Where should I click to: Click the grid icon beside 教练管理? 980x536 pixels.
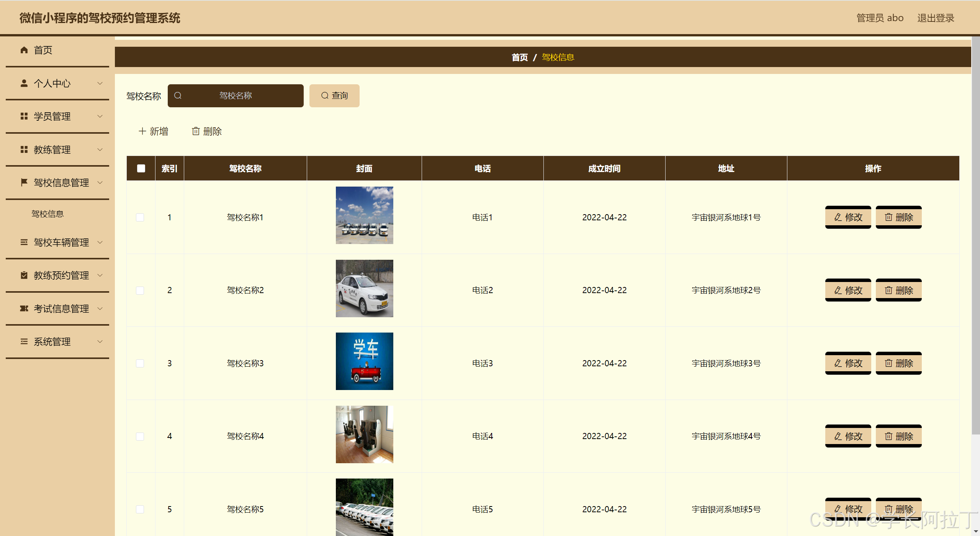(24, 149)
